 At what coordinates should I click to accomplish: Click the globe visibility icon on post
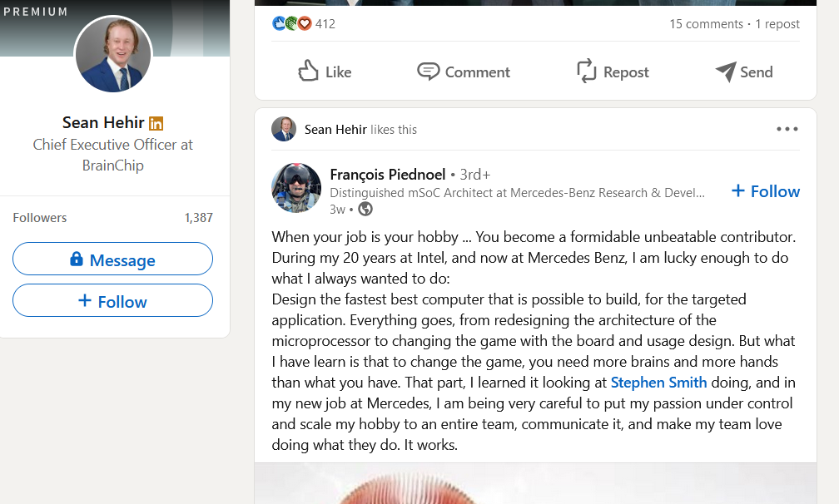point(365,210)
